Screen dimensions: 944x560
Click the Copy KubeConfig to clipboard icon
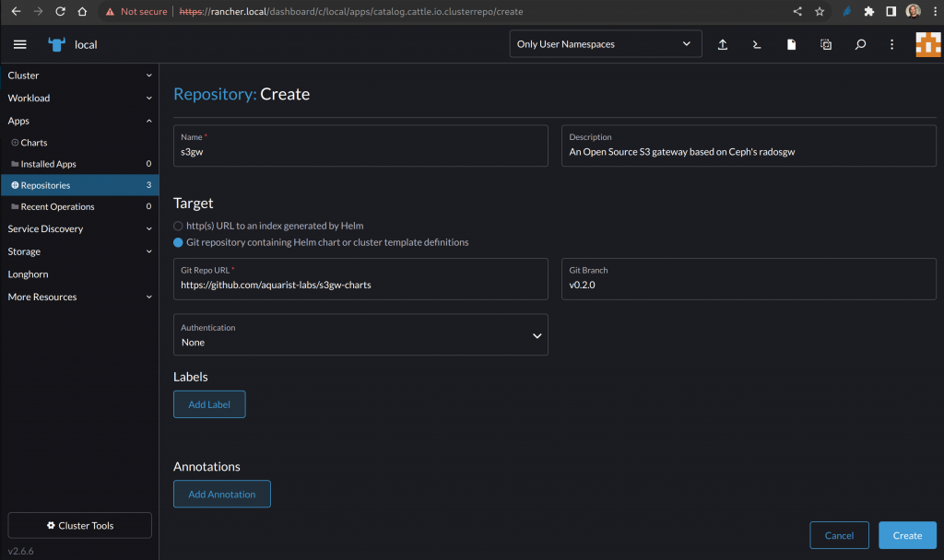point(826,44)
